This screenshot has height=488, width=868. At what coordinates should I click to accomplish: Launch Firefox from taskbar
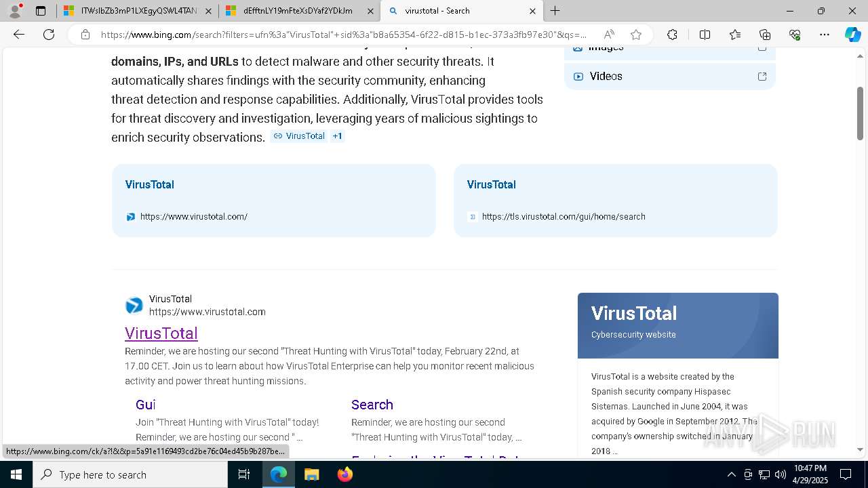tap(344, 474)
